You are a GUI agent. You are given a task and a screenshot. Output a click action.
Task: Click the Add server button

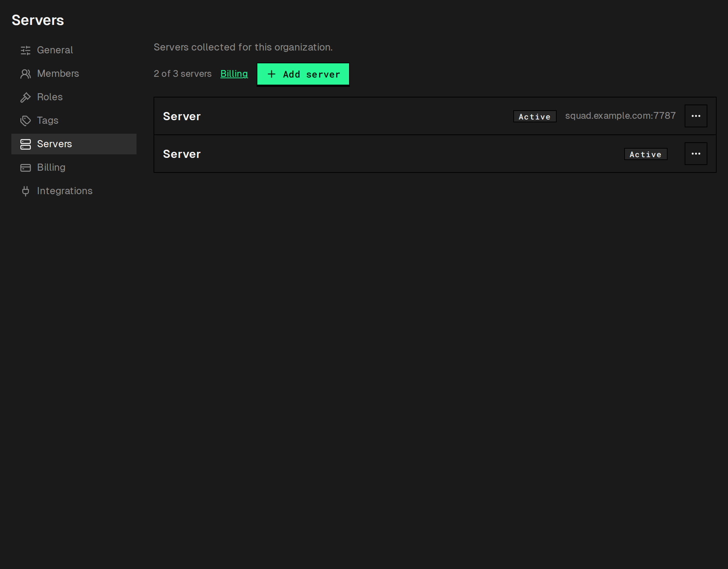[303, 74]
